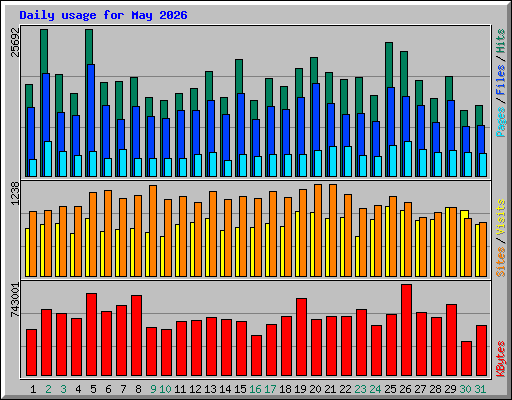Click the 25692 hits axis value
Viewport: 512px width, 400px height.
tap(15, 42)
